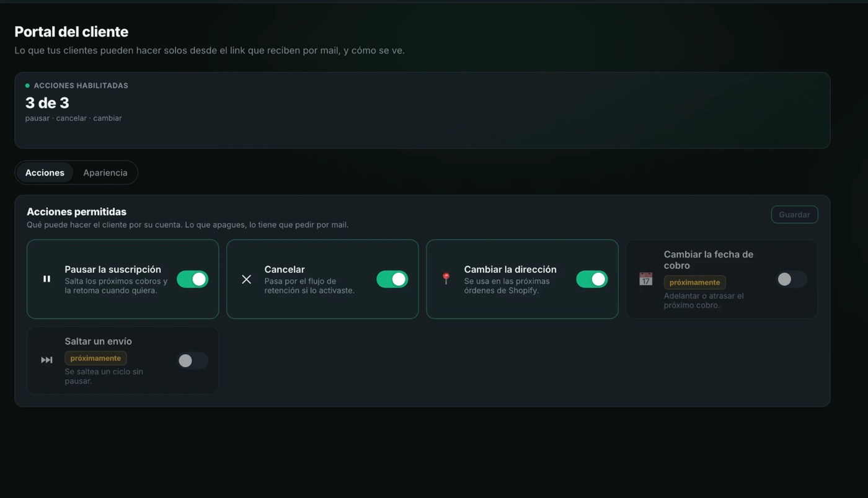Click the Portal del cliente heading
This screenshot has height=498, width=868.
71,32
